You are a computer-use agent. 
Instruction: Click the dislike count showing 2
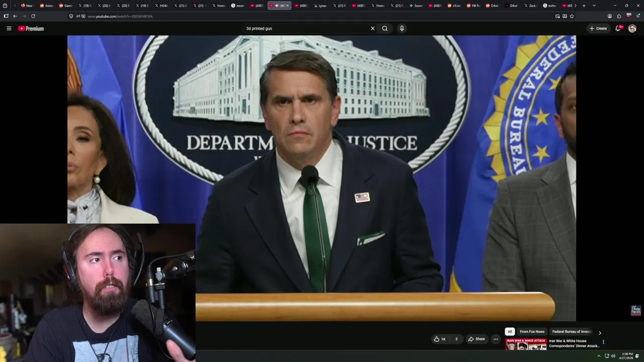click(x=456, y=339)
